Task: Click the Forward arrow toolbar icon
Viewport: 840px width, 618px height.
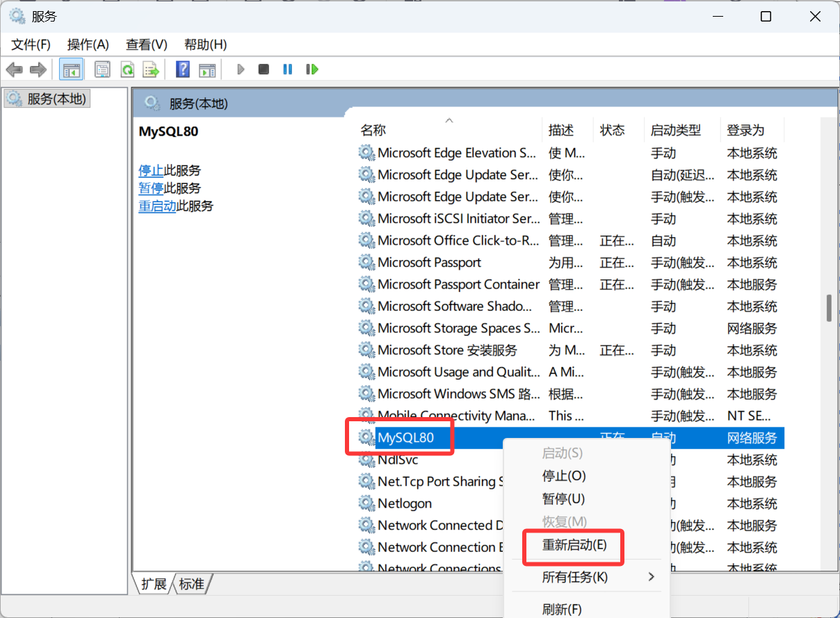Action: [x=38, y=70]
